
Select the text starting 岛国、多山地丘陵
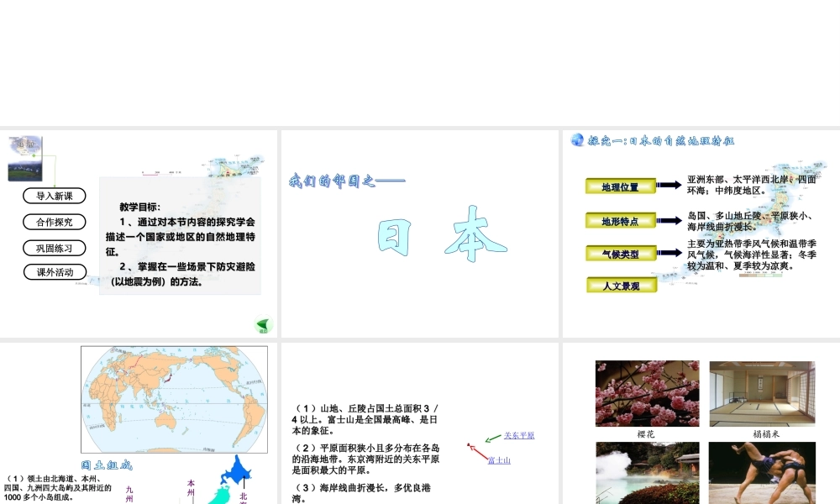point(752,221)
